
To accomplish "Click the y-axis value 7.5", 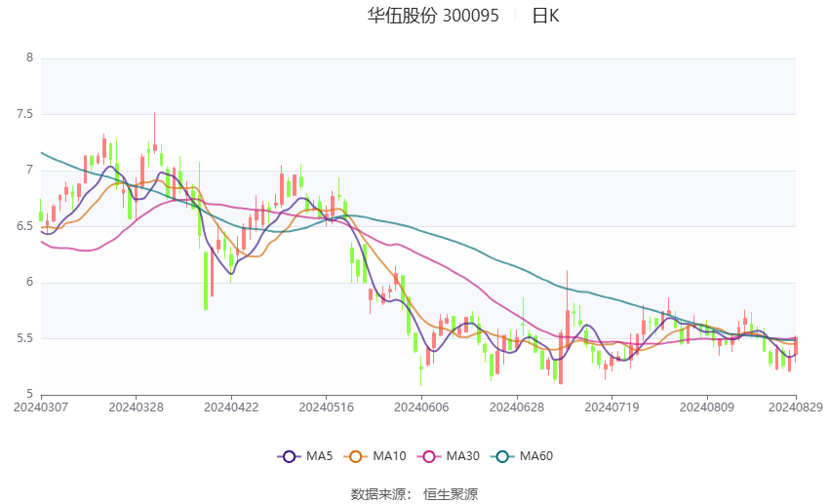I will 24,114.
